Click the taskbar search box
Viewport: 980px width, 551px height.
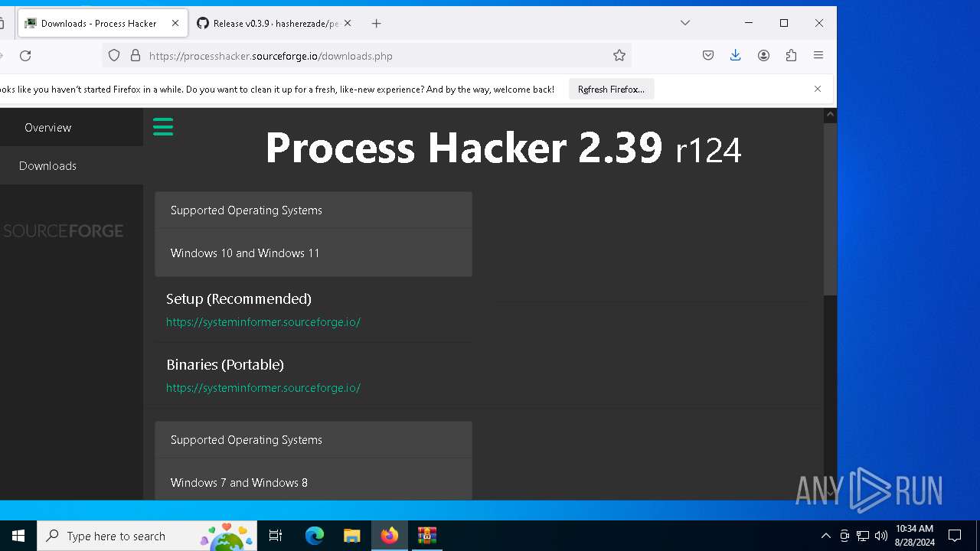click(147, 536)
